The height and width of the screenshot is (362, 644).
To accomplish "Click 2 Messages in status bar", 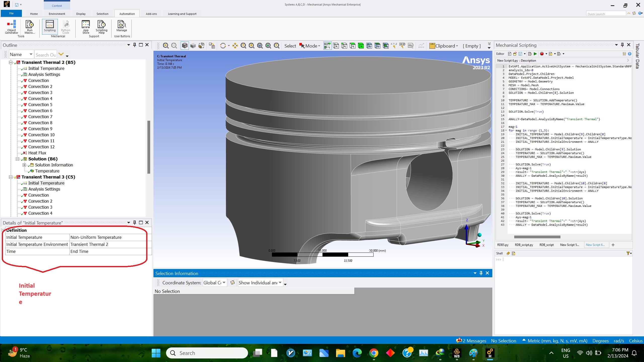I will pos(471,341).
